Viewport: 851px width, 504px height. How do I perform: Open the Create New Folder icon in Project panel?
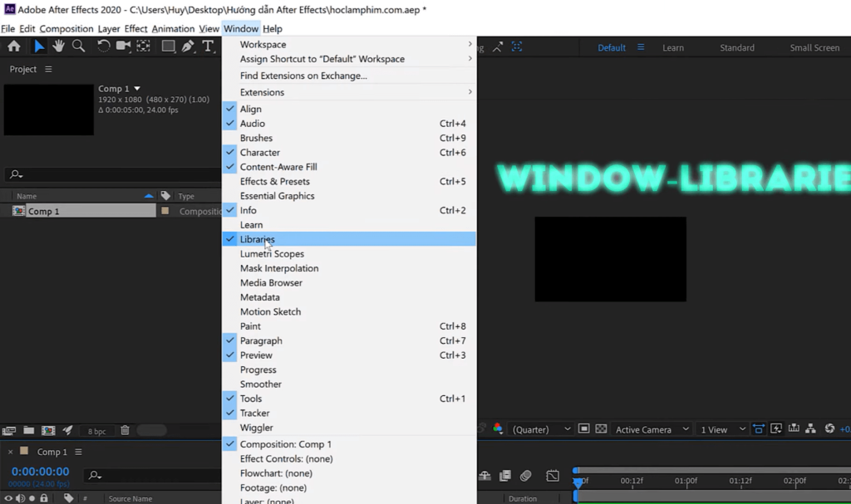tap(29, 430)
